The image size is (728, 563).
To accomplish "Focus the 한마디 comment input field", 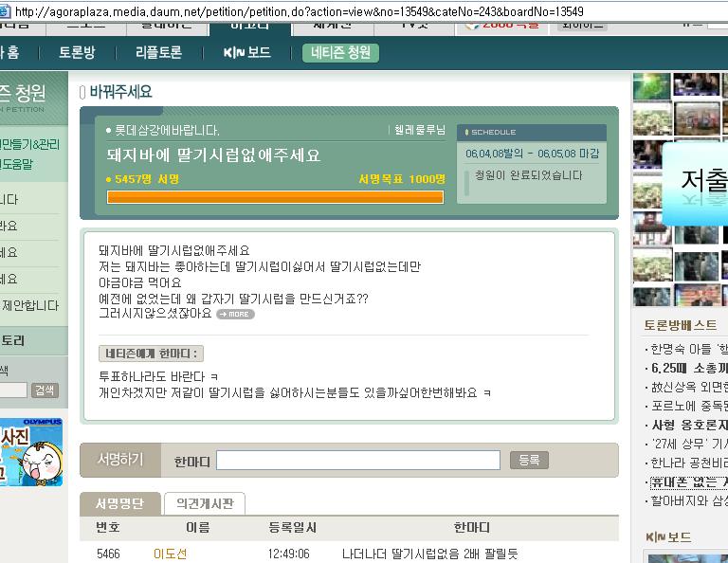I will [358, 460].
